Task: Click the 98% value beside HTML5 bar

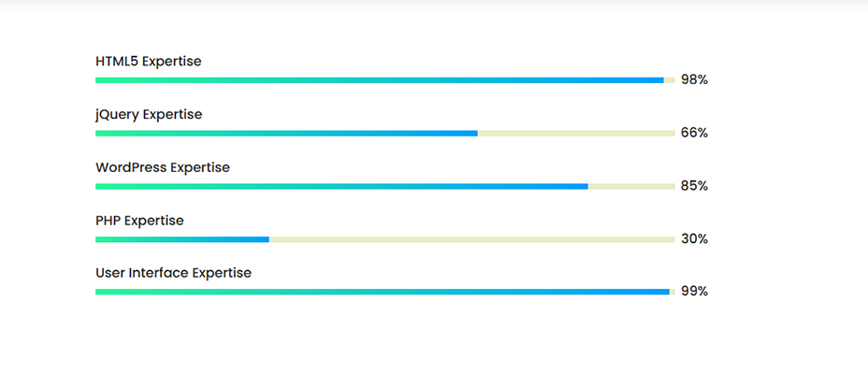Action: tap(694, 80)
